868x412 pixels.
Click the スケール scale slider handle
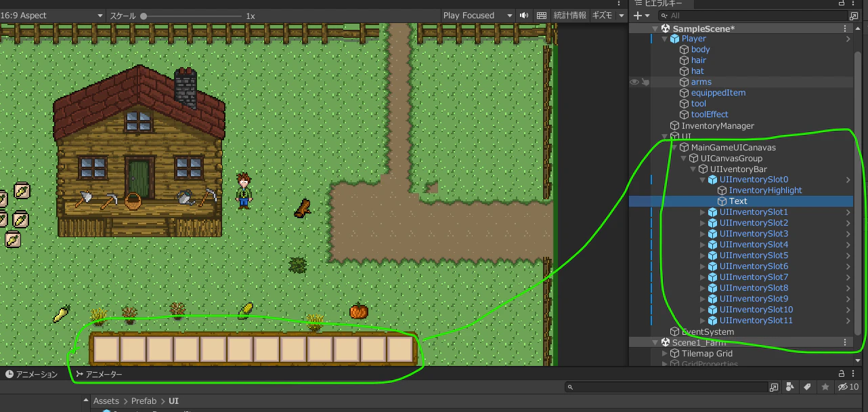click(x=144, y=16)
